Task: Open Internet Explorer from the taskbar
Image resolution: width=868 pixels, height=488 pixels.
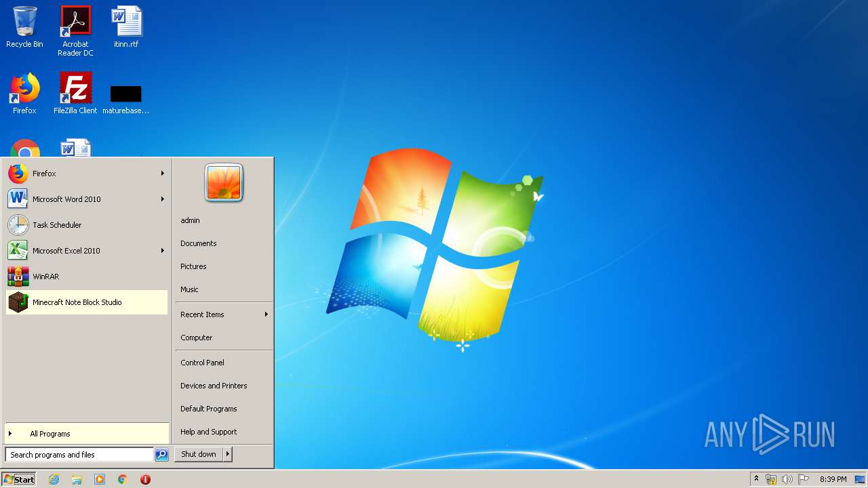Action: point(54,479)
